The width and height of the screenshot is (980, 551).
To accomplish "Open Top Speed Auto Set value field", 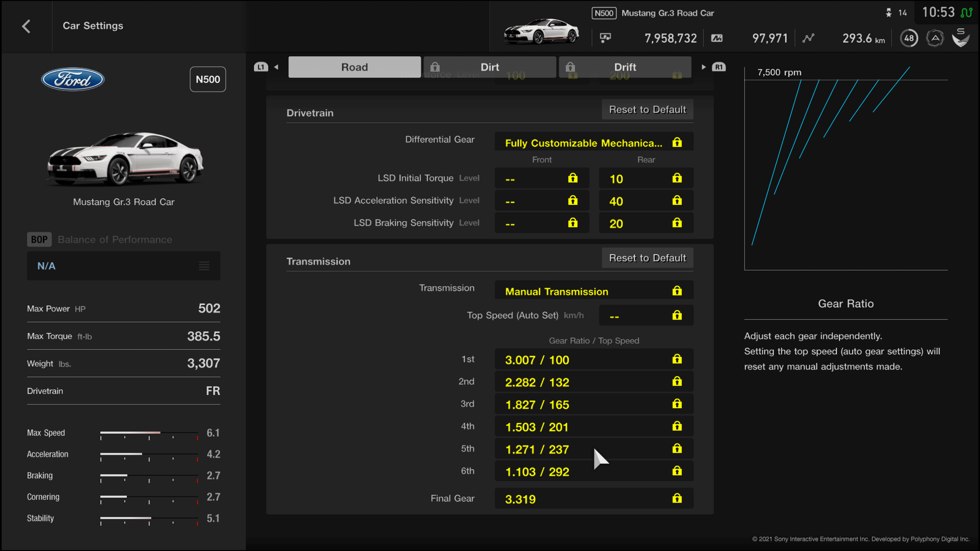I will click(x=646, y=315).
